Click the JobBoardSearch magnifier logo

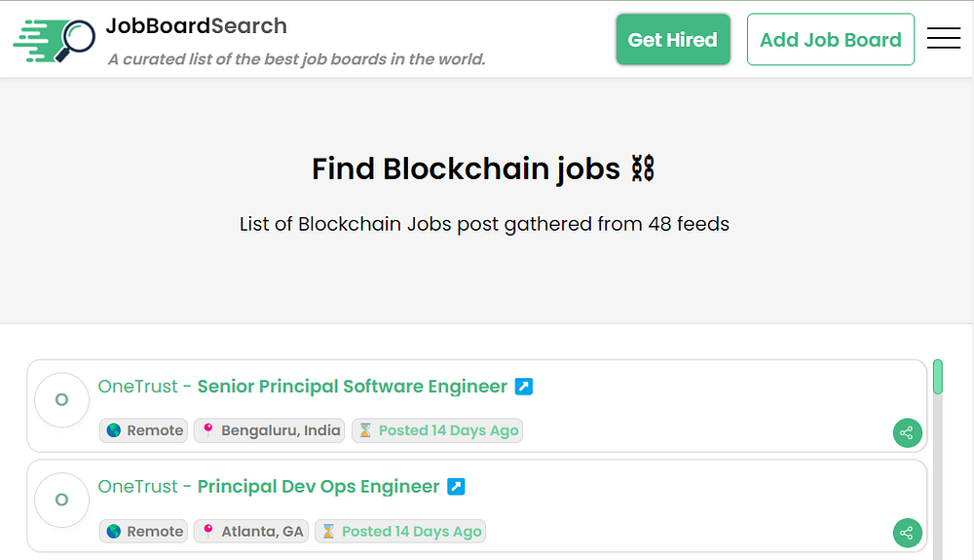tap(55, 40)
